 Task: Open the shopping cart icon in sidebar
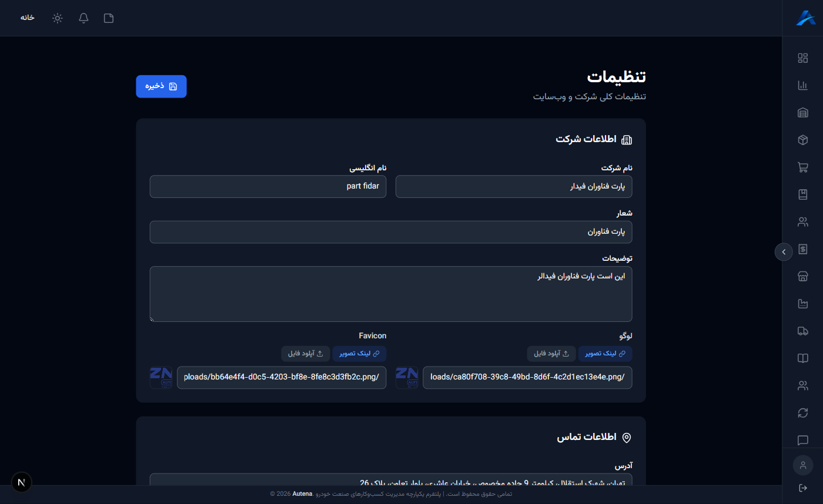point(802,167)
